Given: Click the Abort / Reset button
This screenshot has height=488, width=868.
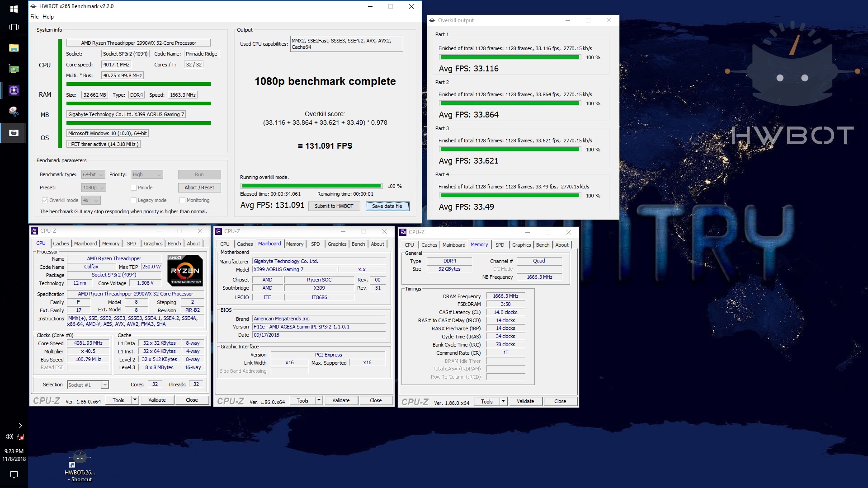Looking at the screenshot, I should 199,188.
